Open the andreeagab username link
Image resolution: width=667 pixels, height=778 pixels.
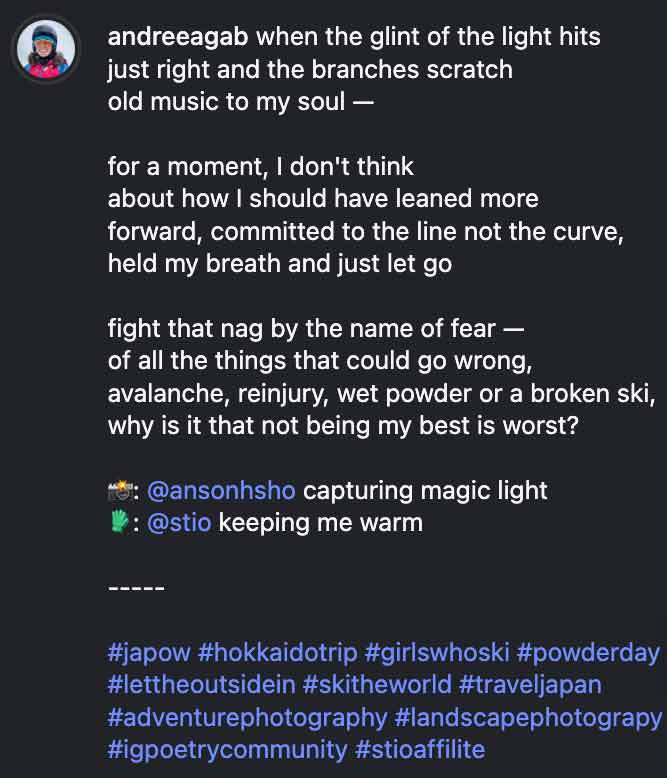(x=178, y=37)
